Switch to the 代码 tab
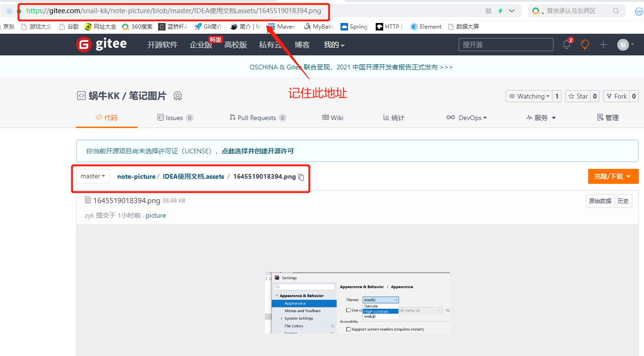 106,117
